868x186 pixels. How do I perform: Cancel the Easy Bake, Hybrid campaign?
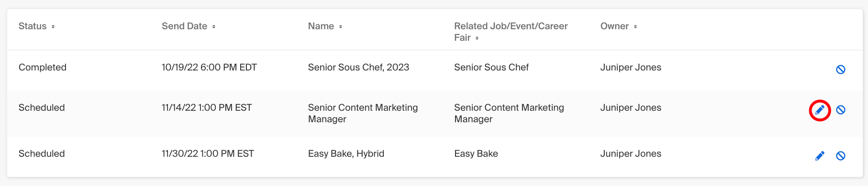840,156
